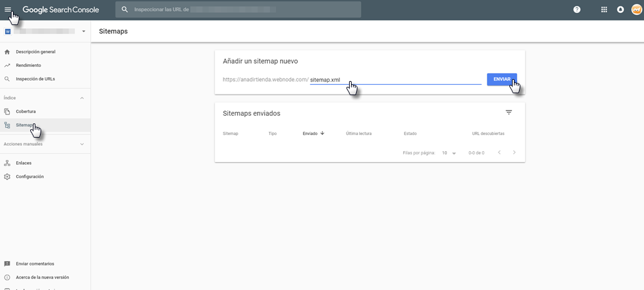
Task: Go to previous page of sitemaps
Action: (499, 153)
